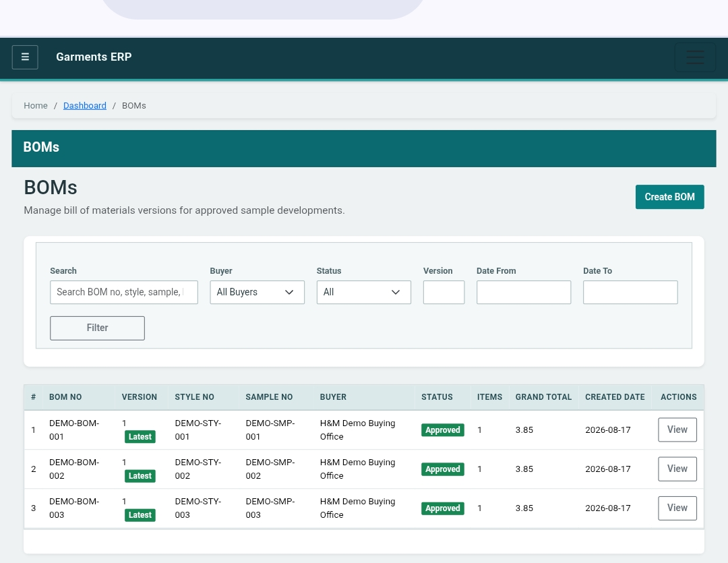728x563 pixels.
Task: Click the Garments ERP brand title
Action: (x=94, y=57)
